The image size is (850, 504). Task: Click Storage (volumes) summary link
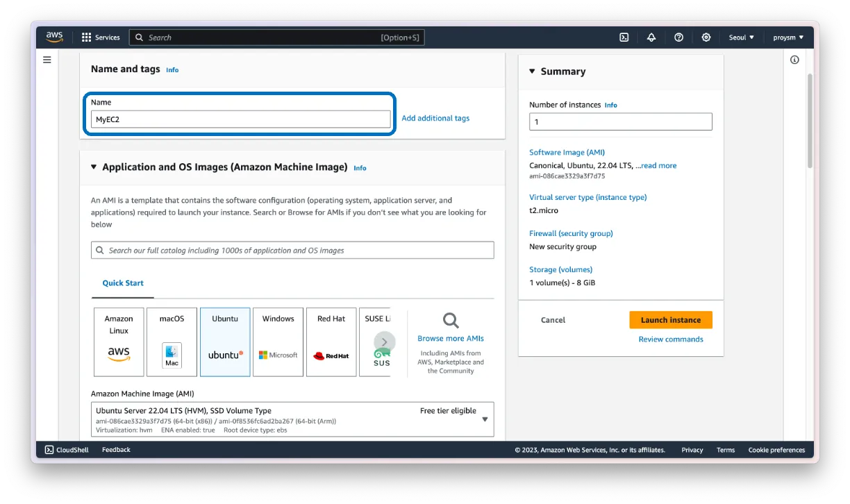pyautogui.click(x=560, y=269)
